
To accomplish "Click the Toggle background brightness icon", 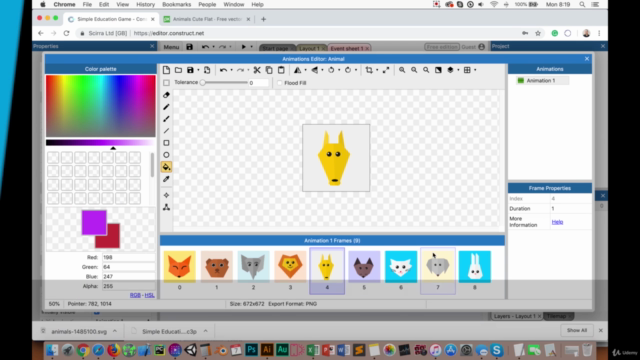I will (x=438, y=70).
